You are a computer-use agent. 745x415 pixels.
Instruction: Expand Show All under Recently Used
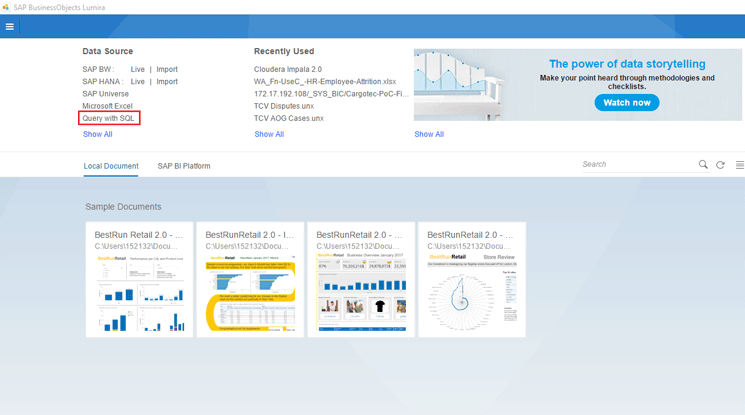(x=269, y=134)
